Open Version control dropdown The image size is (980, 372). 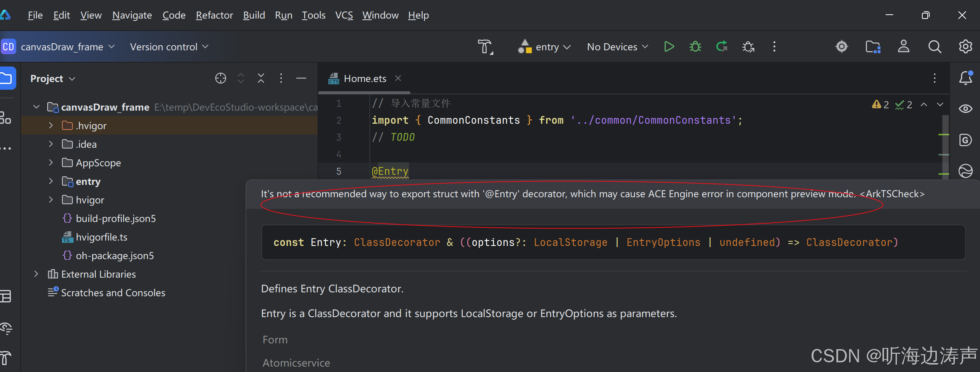169,47
